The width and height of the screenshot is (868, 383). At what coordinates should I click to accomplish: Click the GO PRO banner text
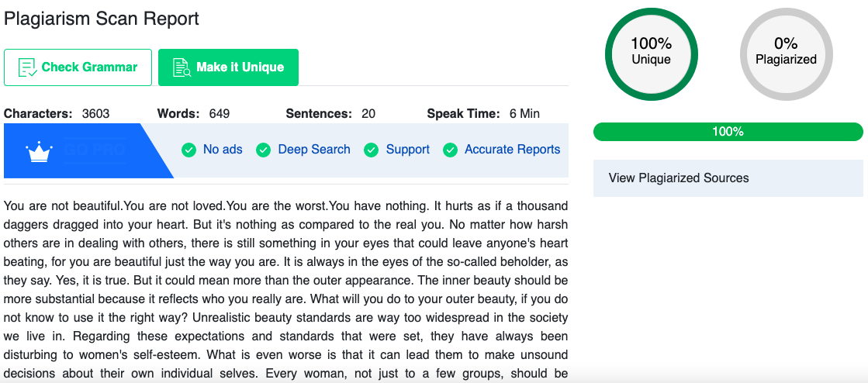pyautogui.click(x=95, y=150)
